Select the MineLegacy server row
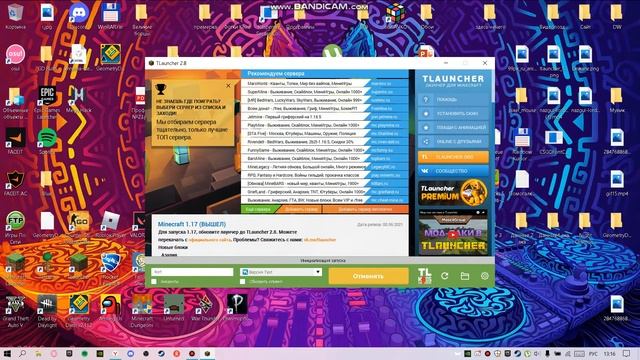Viewport: 640px width, 360px height. click(324, 167)
